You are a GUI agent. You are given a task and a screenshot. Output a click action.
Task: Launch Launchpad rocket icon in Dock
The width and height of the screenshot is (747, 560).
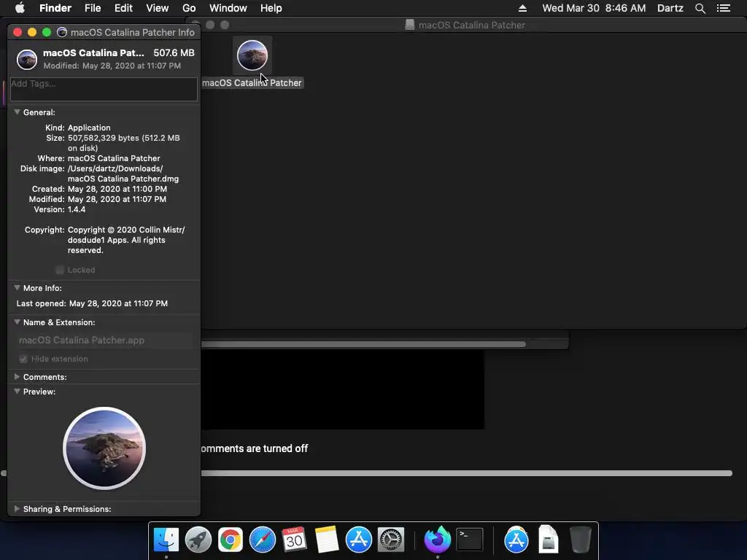pos(198,540)
